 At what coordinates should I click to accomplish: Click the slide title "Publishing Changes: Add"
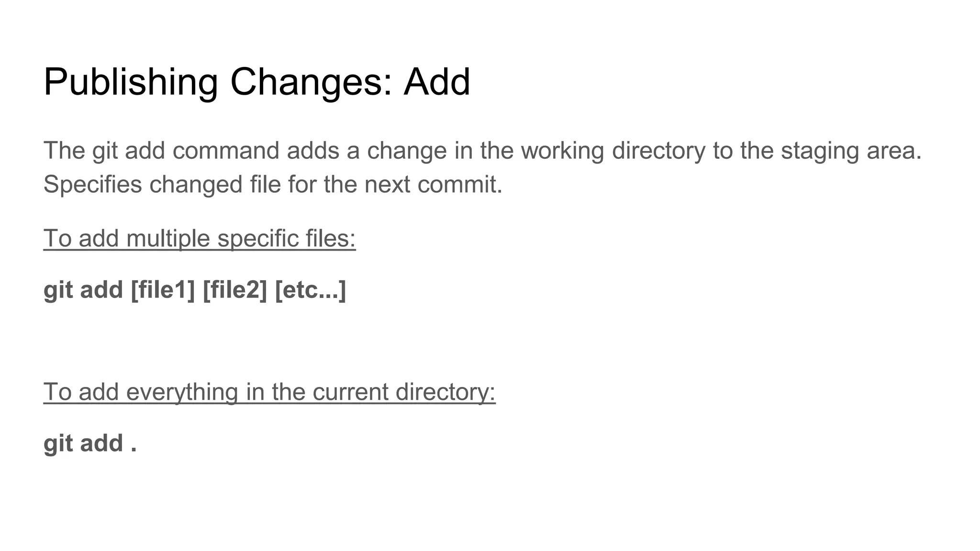coord(257,82)
